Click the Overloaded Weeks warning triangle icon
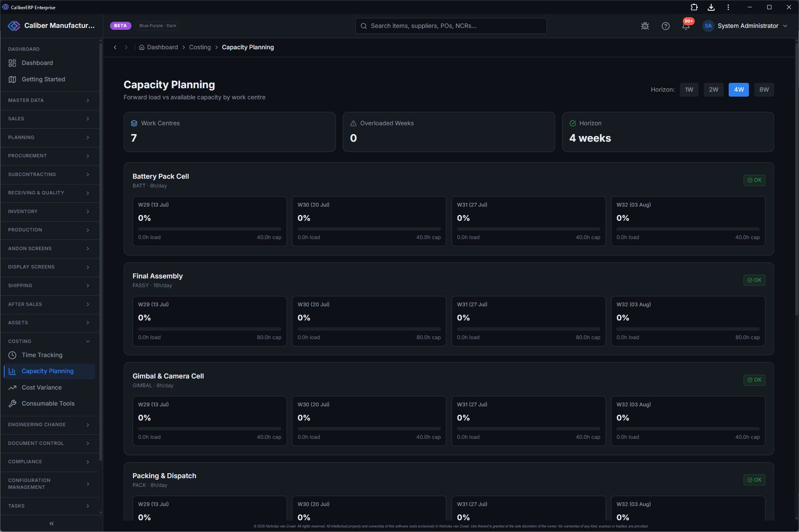Screen dimensions: 799x532 click(x=353, y=123)
